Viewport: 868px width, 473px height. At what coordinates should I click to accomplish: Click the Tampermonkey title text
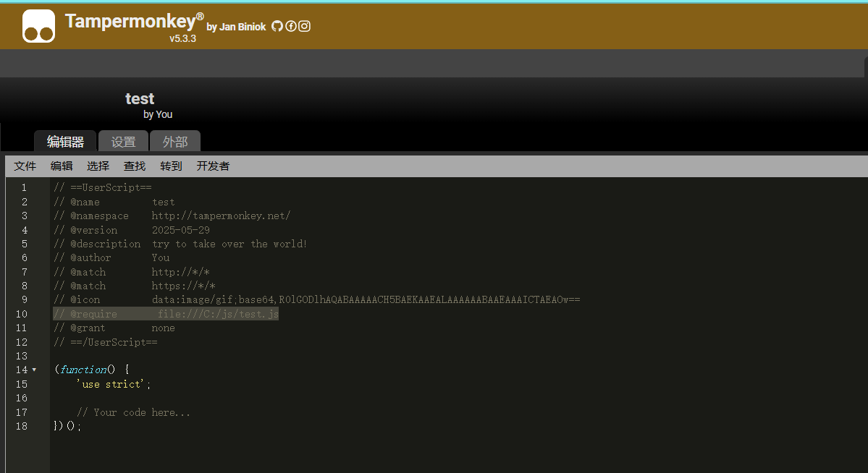135,21
